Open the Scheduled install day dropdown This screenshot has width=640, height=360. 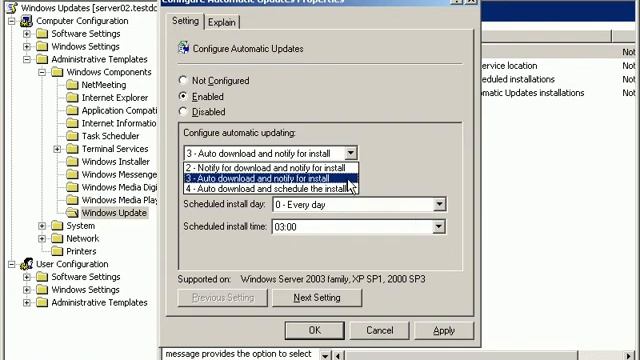coord(439,204)
